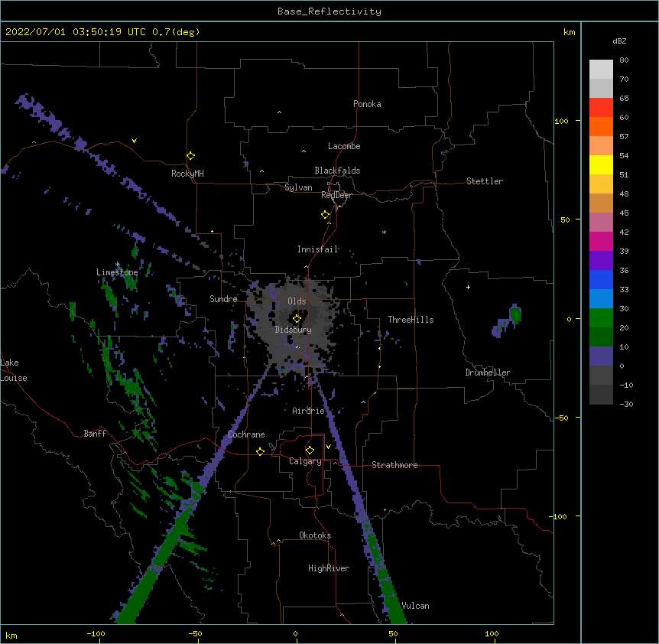Click the Ponoka city label
The width and height of the screenshot is (659, 644).
[x=367, y=104]
